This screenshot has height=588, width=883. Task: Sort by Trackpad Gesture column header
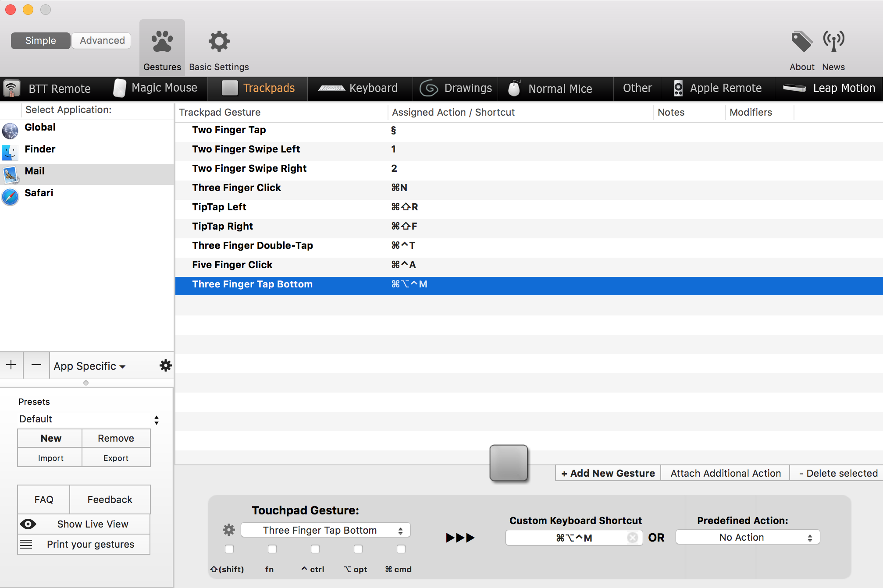point(281,112)
